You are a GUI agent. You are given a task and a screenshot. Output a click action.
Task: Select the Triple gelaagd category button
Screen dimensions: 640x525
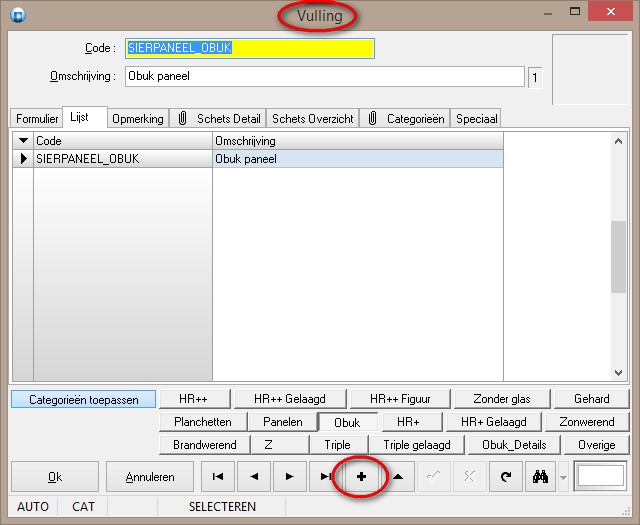pos(417,445)
